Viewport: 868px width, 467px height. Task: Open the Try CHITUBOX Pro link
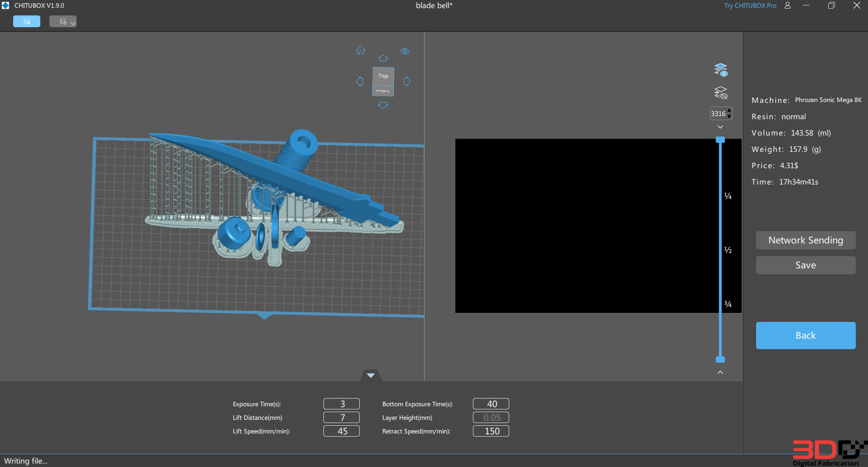pyautogui.click(x=750, y=5)
